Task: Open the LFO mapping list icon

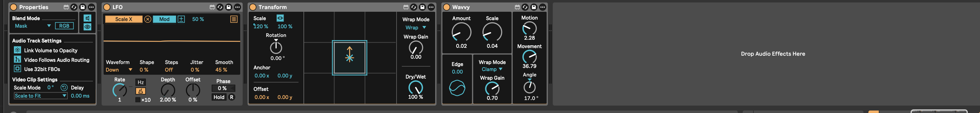Action: pyautogui.click(x=234, y=19)
